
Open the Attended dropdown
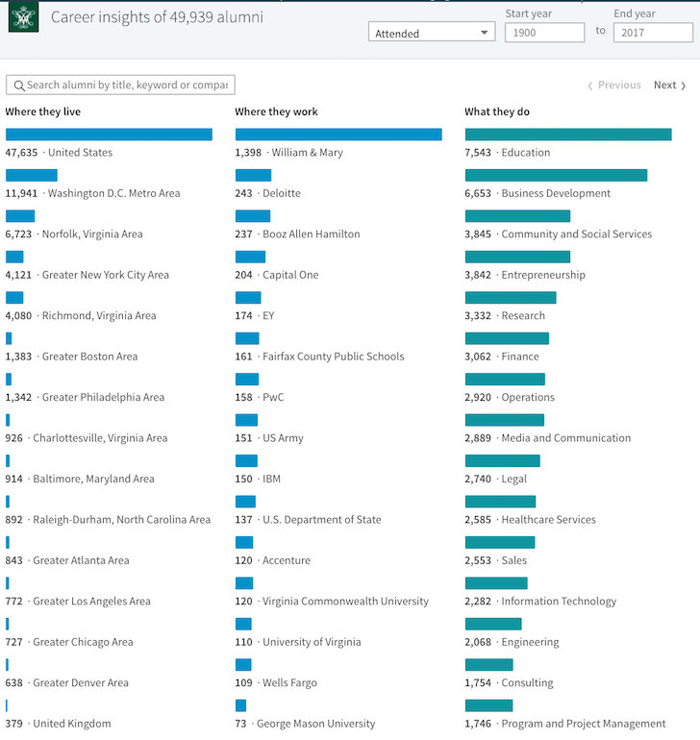(x=432, y=32)
